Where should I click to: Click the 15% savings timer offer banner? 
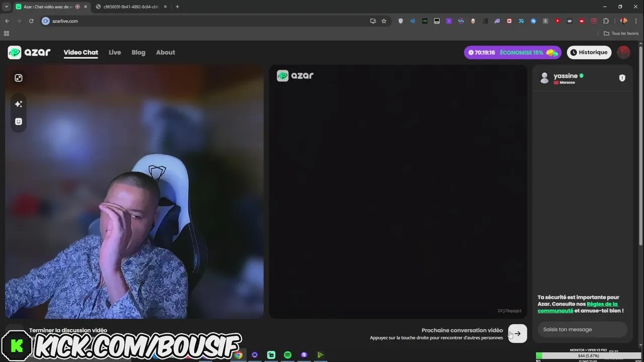(x=513, y=52)
